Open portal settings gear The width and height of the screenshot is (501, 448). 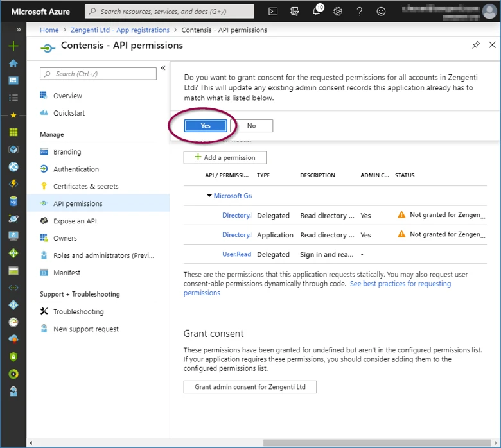[x=338, y=12]
